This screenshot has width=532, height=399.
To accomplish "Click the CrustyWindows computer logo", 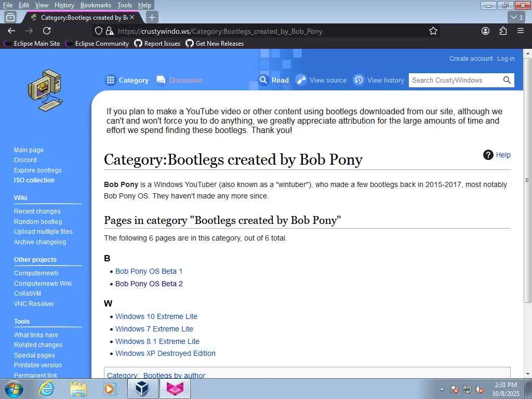I will coord(45,90).
